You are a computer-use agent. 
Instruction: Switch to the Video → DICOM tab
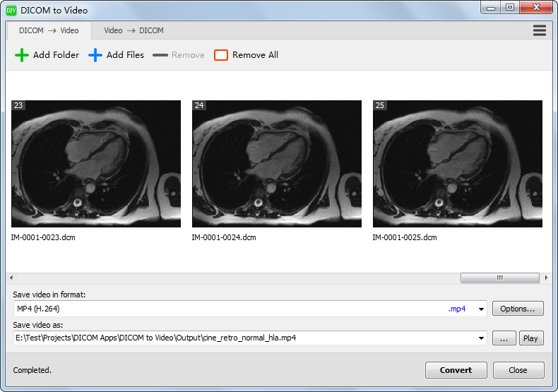[x=133, y=30]
